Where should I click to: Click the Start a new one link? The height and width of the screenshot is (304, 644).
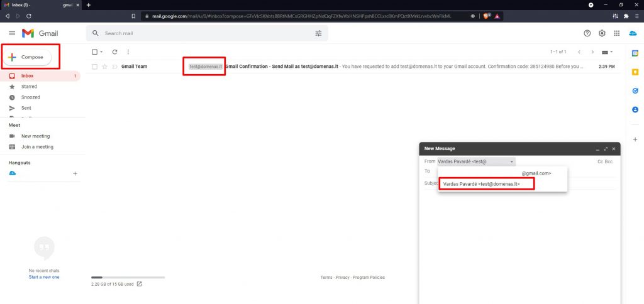(x=44, y=278)
